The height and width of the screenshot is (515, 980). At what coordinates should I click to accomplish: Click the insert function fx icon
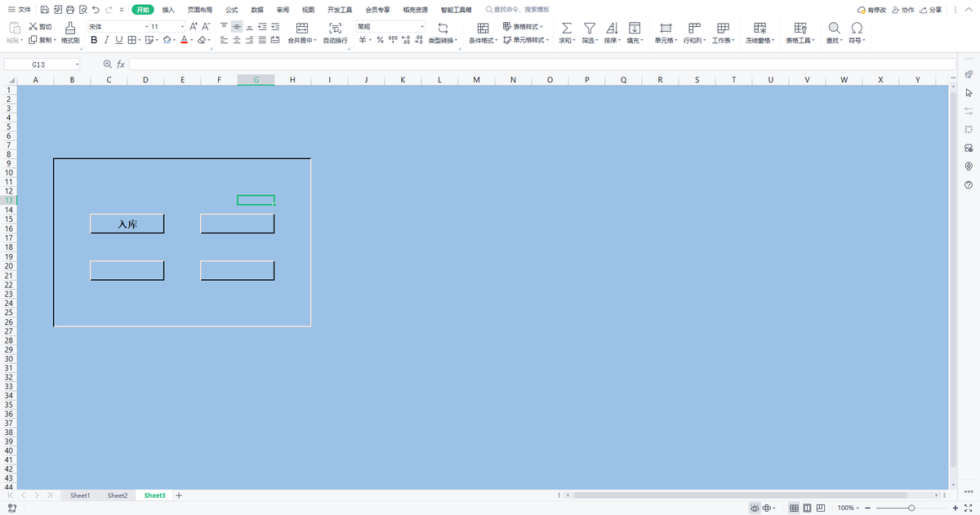[121, 64]
